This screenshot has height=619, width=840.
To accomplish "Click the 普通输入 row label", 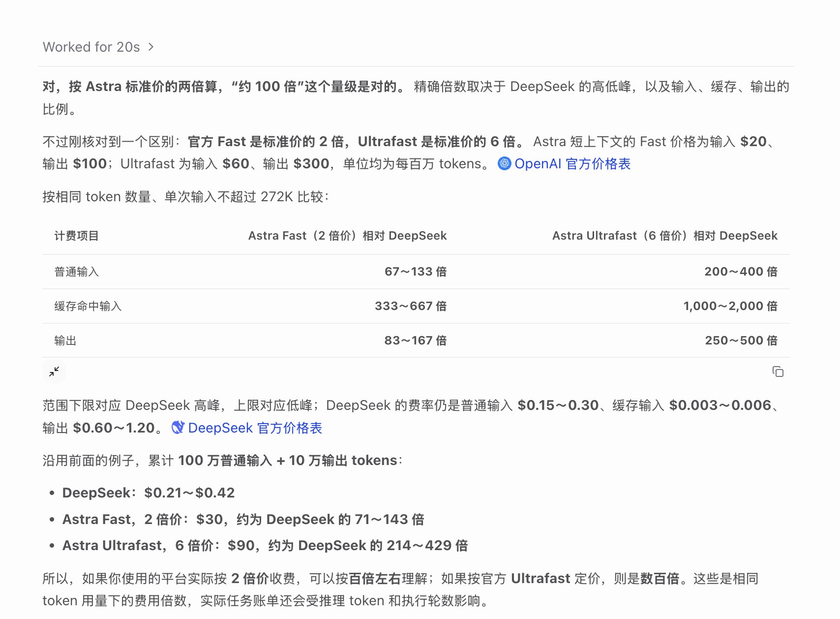I will (x=76, y=272).
